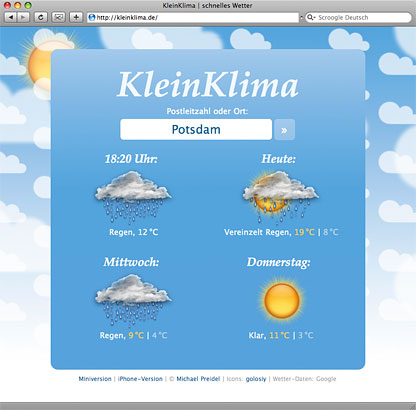Open the Michael Preidel link
The width and height of the screenshot is (416, 410).
click(198, 379)
